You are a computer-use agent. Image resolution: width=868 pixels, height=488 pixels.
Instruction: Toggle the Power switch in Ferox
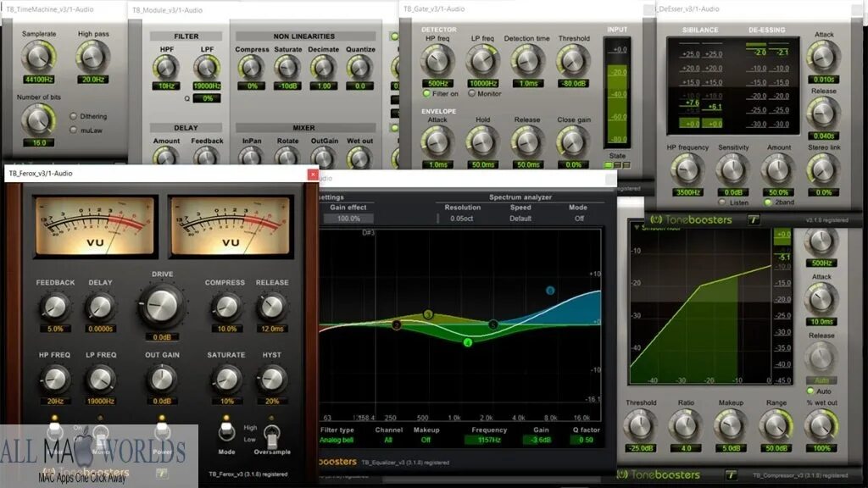click(162, 430)
